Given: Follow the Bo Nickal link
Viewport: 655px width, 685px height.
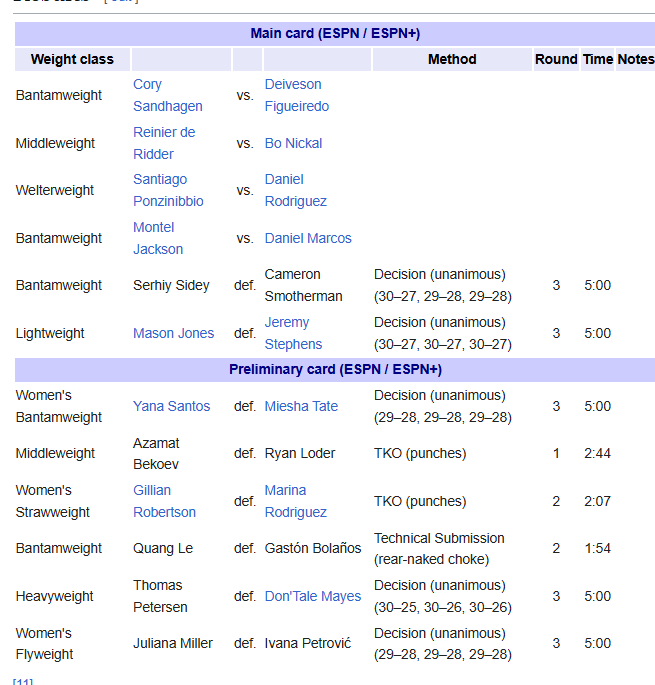Looking at the screenshot, I should click(293, 143).
